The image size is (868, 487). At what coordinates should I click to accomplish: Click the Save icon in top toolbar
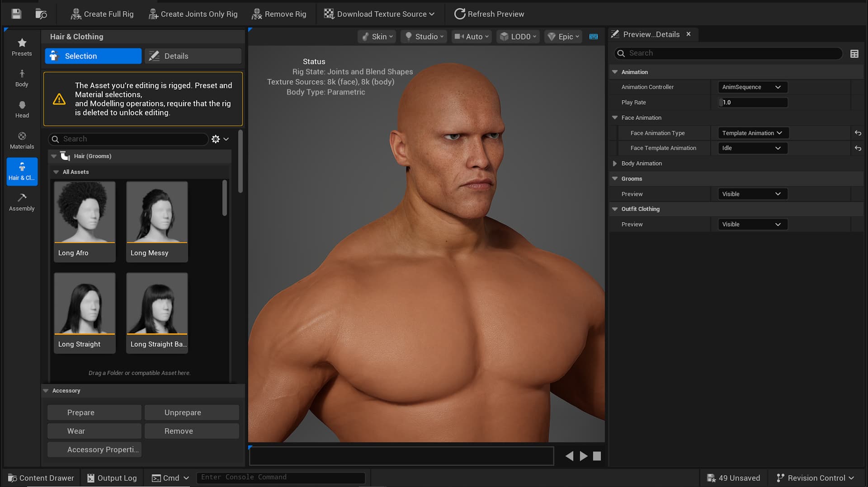pos(16,14)
